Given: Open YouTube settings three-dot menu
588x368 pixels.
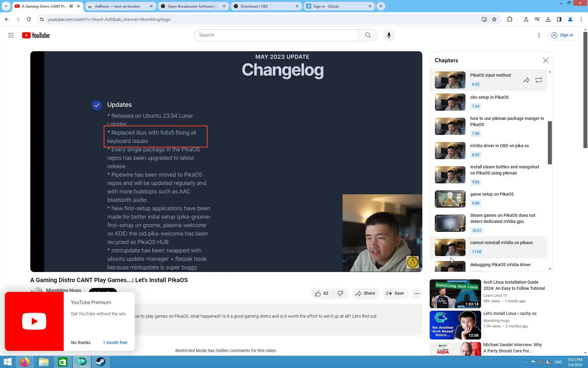Looking at the screenshot, I should click(x=539, y=35).
